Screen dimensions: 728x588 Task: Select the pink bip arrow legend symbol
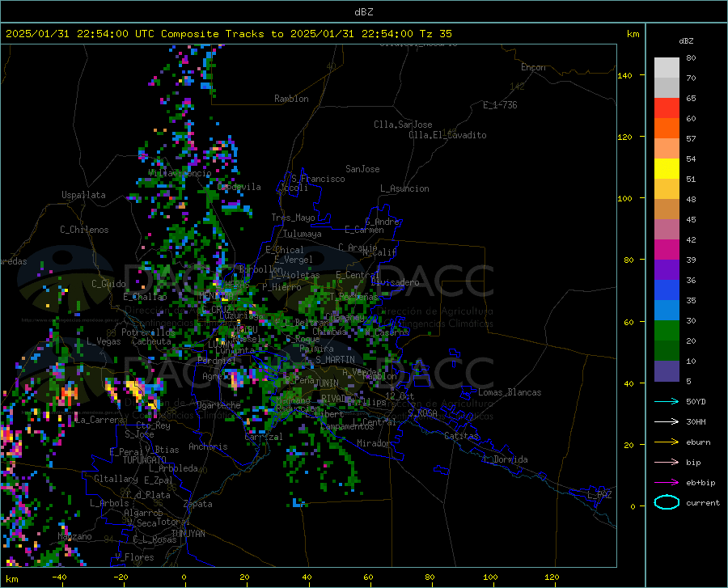pos(667,462)
